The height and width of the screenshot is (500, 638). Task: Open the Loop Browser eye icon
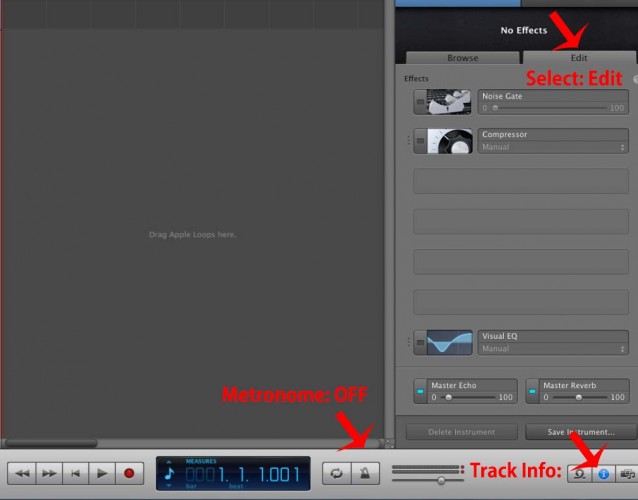(579, 473)
